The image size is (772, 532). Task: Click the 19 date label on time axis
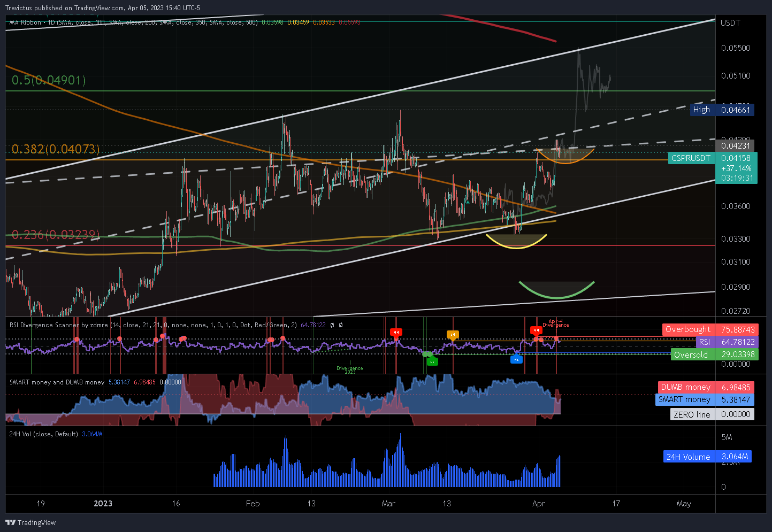tap(41, 504)
